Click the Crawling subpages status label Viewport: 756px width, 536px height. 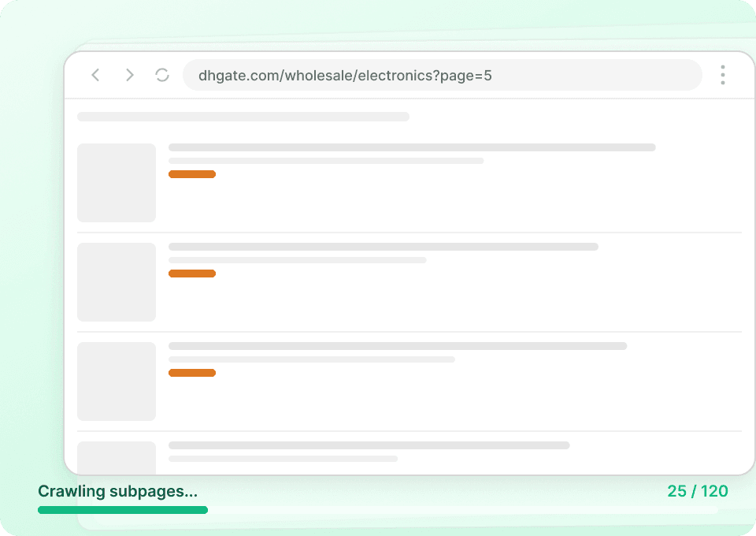pyautogui.click(x=118, y=491)
